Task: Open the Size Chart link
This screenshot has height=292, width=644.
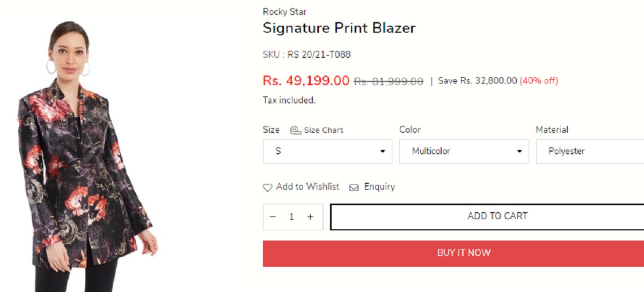Action: pyautogui.click(x=323, y=130)
